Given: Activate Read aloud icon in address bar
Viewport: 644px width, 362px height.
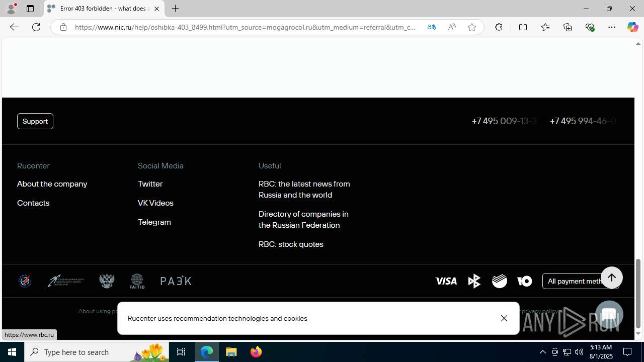Looking at the screenshot, I should coord(451,27).
